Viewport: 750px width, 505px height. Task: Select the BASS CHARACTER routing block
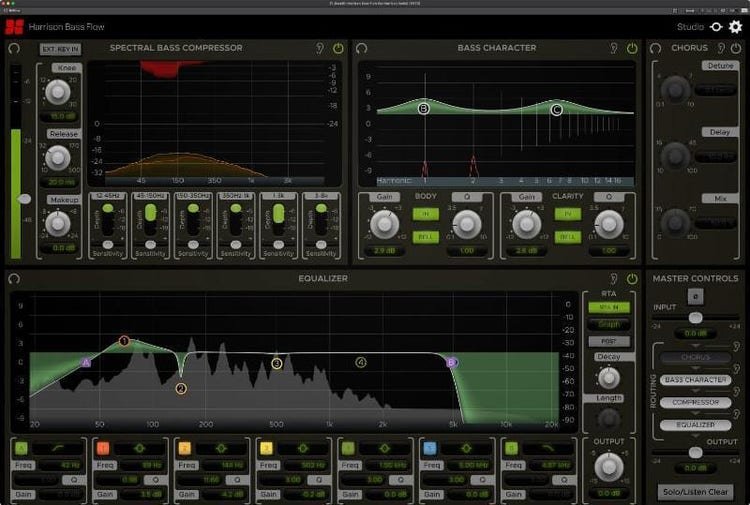click(x=695, y=380)
